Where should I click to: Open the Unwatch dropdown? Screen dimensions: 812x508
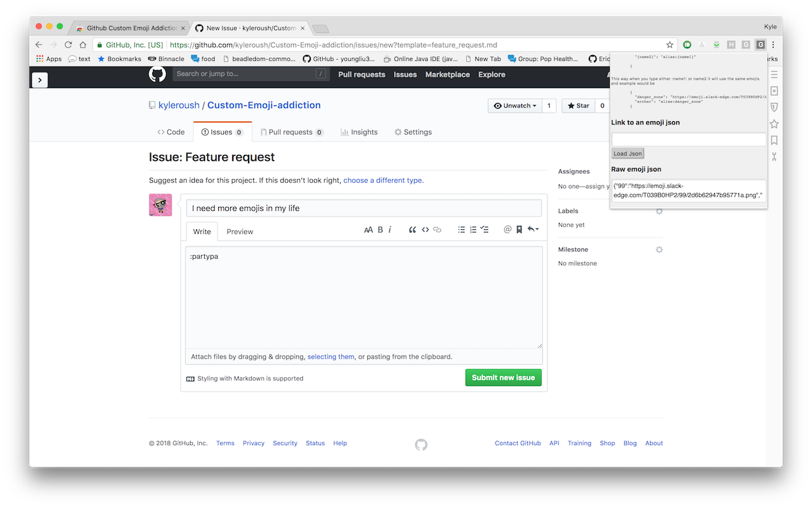pyautogui.click(x=516, y=106)
